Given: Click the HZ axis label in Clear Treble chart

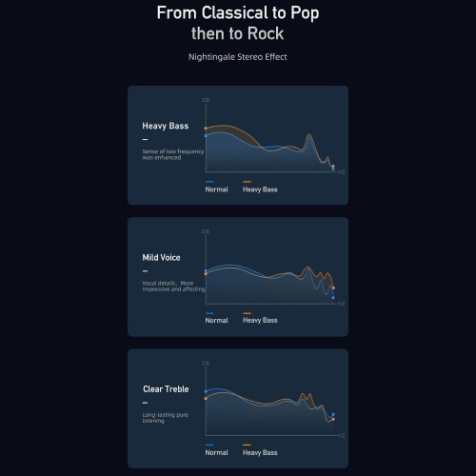Looking at the screenshot, I should 341,435.
